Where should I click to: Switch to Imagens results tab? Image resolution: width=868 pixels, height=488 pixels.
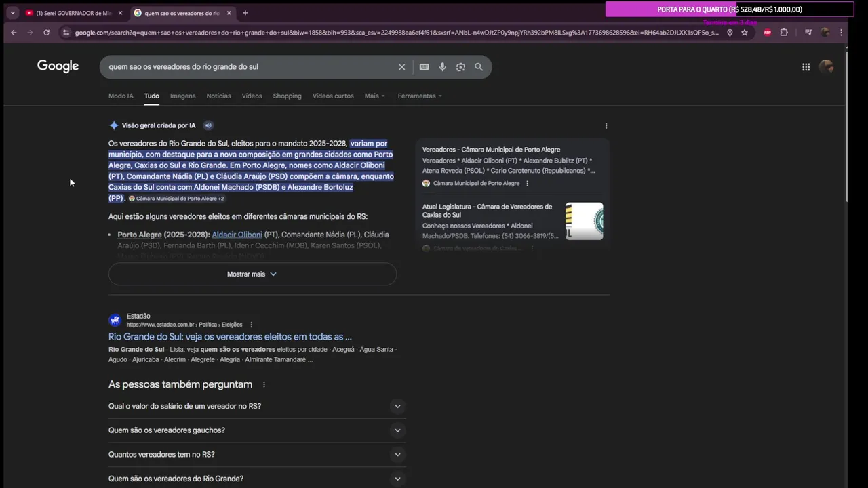pos(182,96)
